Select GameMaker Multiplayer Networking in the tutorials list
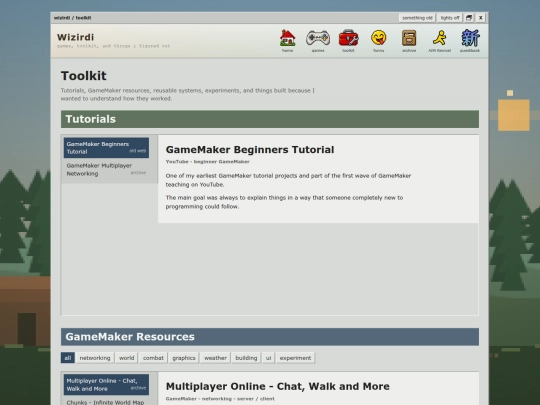Image resolution: width=540 pixels, height=405 pixels. (x=106, y=169)
